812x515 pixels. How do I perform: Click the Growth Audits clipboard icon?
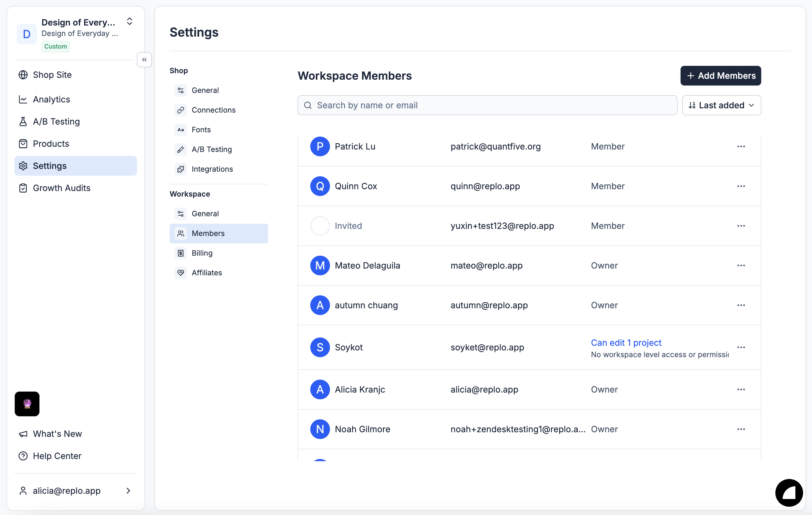(x=23, y=188)
